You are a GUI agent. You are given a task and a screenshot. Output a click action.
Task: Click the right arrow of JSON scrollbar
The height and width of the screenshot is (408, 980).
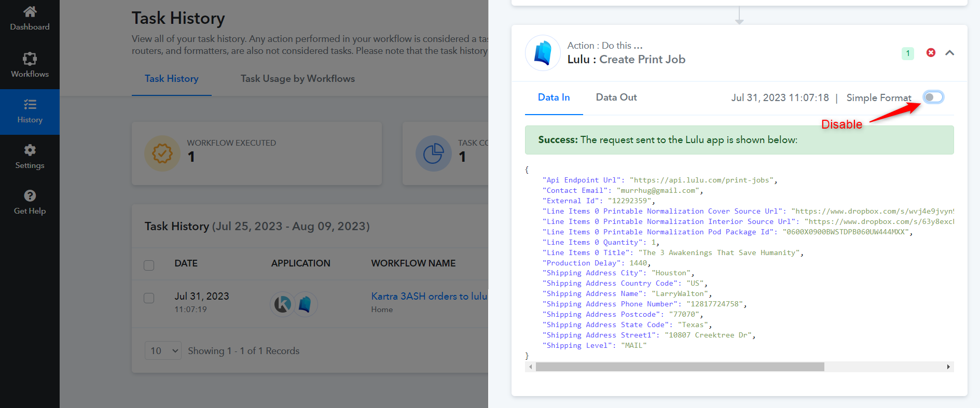948,367
